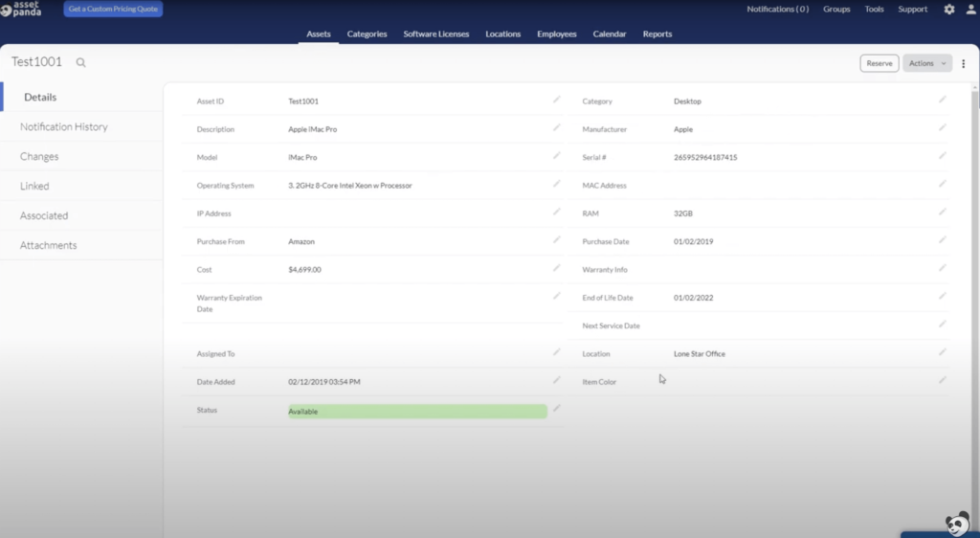
Task: Click the 32GB RAM value
Action: (682, 213)
